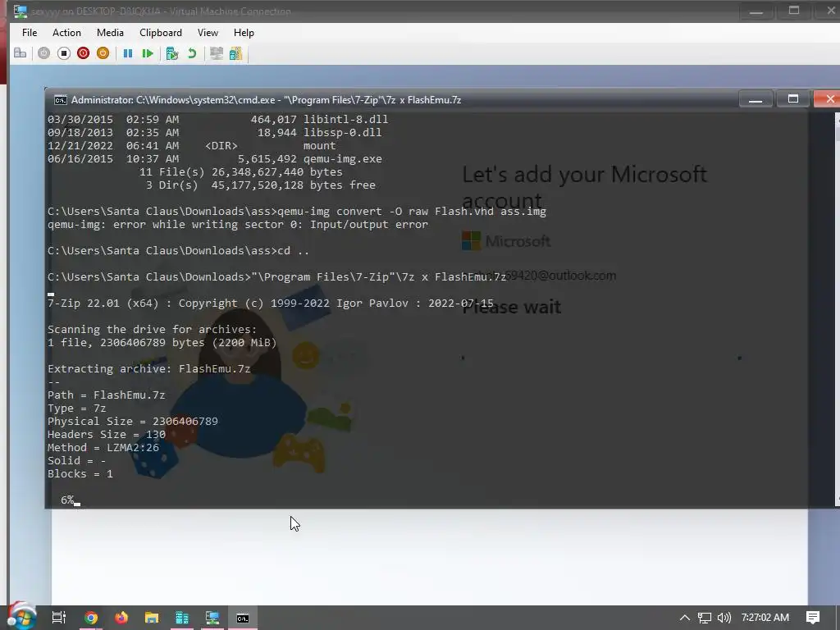Click the greyed enhanced session icon
840x630 pixels.
217,53
